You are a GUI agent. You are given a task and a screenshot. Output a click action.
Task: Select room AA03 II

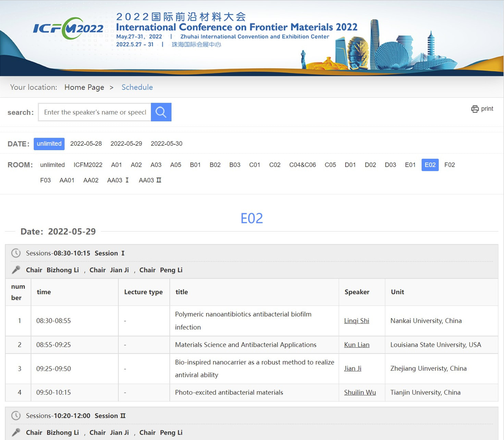click(150, 180)
